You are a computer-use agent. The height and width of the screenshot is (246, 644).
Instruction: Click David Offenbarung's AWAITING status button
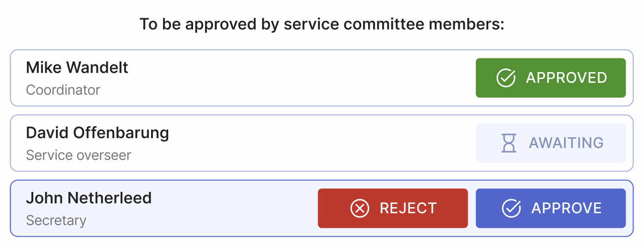(551, 143)
